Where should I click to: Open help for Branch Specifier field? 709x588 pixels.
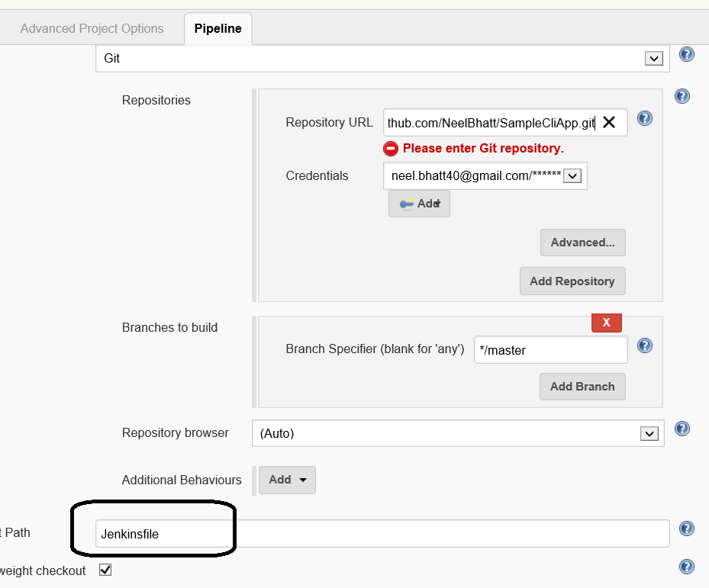(x=644, y=345)
